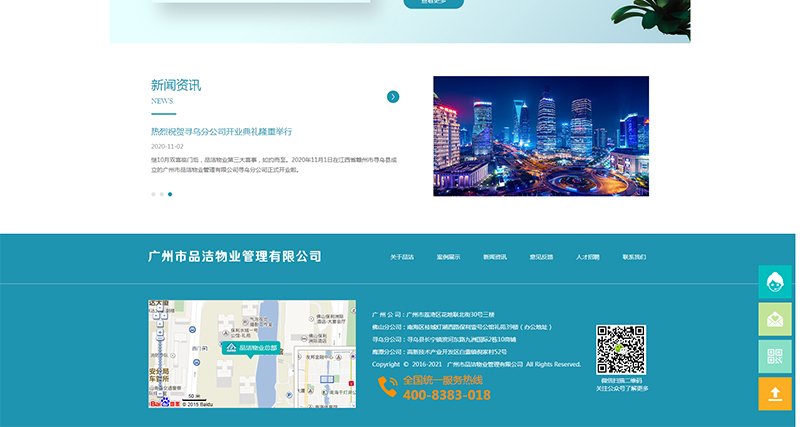This screenshot has width=800, height=427.
Task: Show QR code from floating sidebar icon
Action: pyautogui.click(x=774, y=356)
